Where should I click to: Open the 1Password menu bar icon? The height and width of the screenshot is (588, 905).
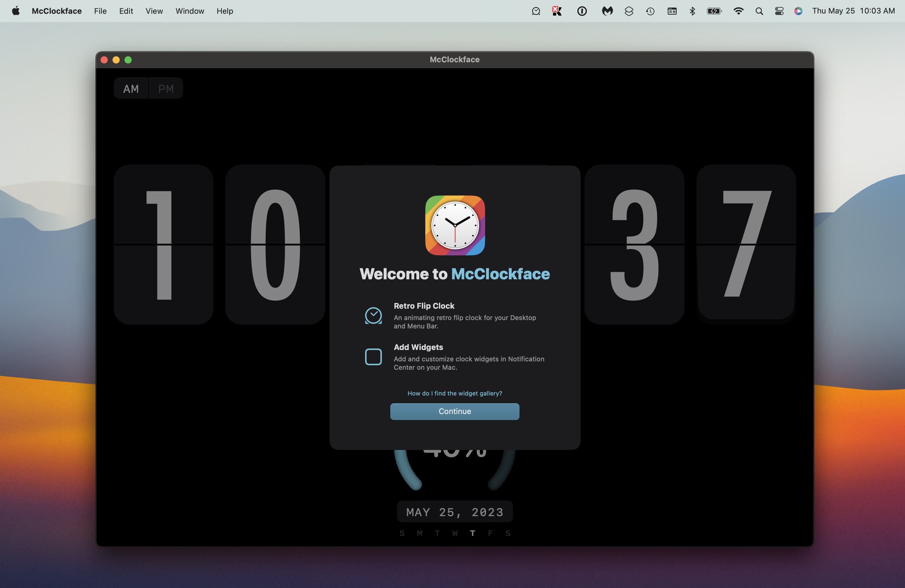click(582, 11)
